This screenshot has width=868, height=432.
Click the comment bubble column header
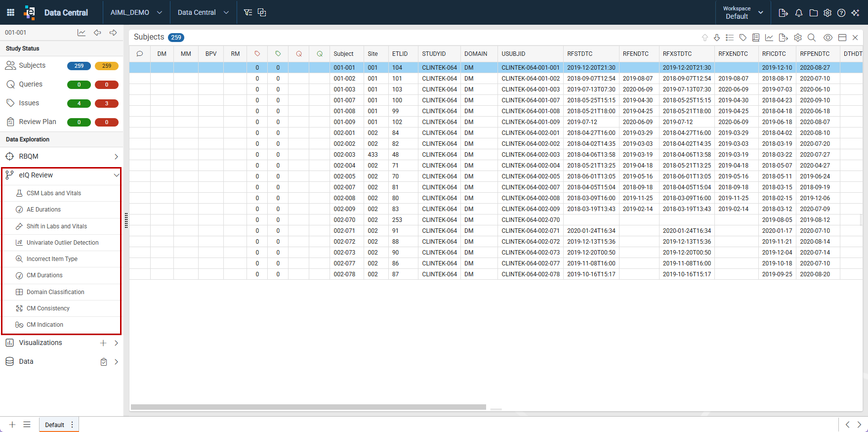coord(140,54)
